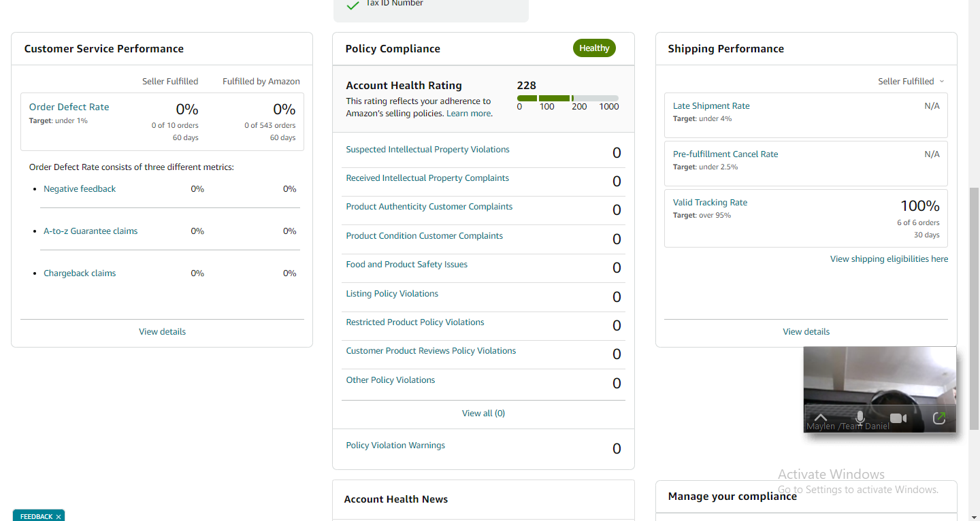
Task: Click the 'Target: over 95%' text
Action: click(x=702, y=216)
